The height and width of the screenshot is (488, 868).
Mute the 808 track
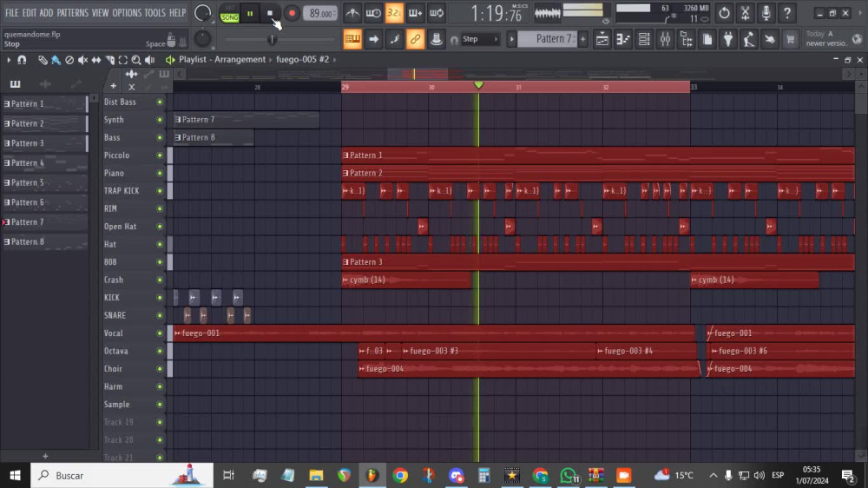pyautogui.click(x=160, y=262)
